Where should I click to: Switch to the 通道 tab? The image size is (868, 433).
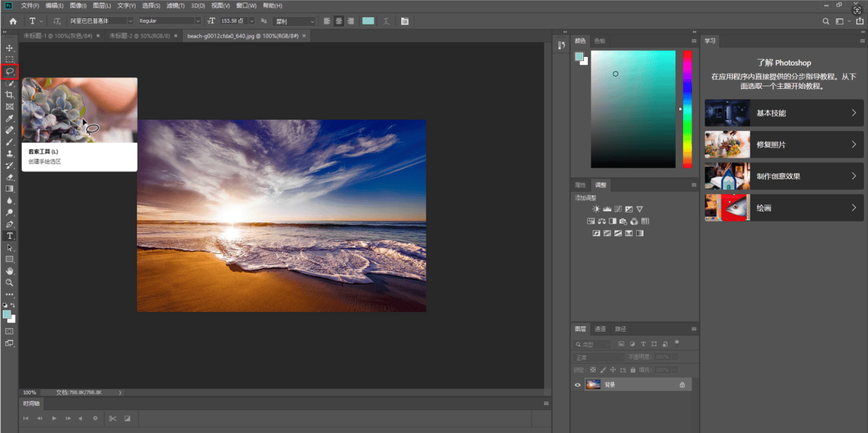pyautogui.click(x=600, y=329)
